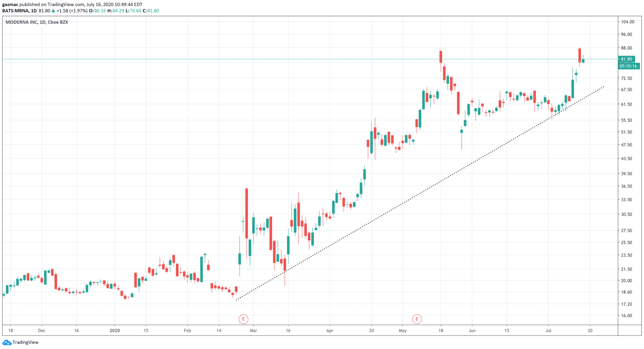This screenshot has height=349, width=644.
Task: Click the 51.50 price axis label
Action: [626, 132]
